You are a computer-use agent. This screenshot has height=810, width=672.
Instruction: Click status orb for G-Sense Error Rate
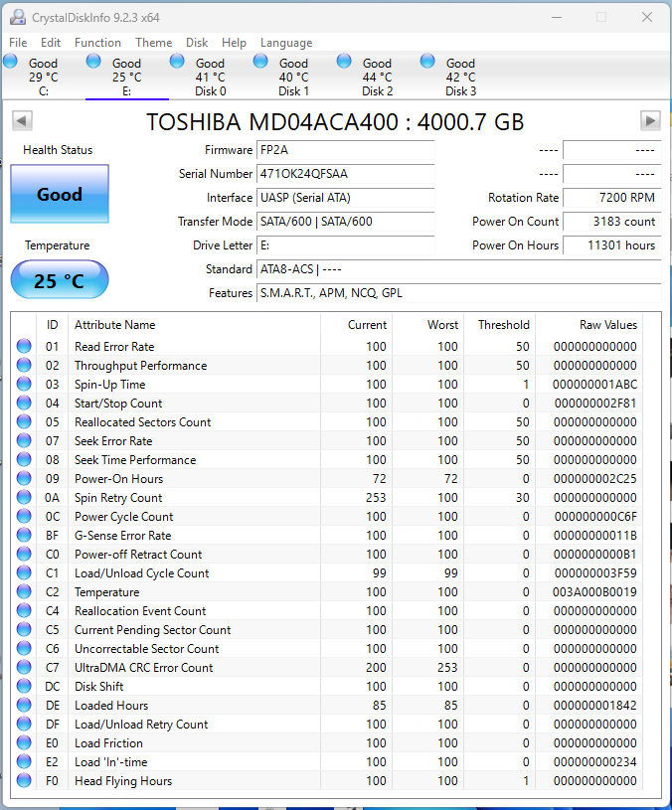[x=24, y=535]
